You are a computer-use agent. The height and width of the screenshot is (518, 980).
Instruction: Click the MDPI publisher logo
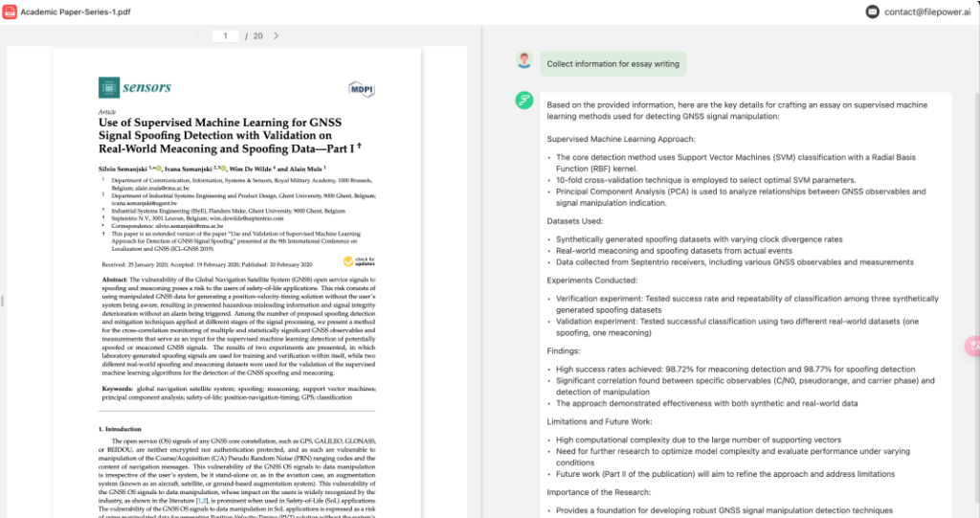361,89
